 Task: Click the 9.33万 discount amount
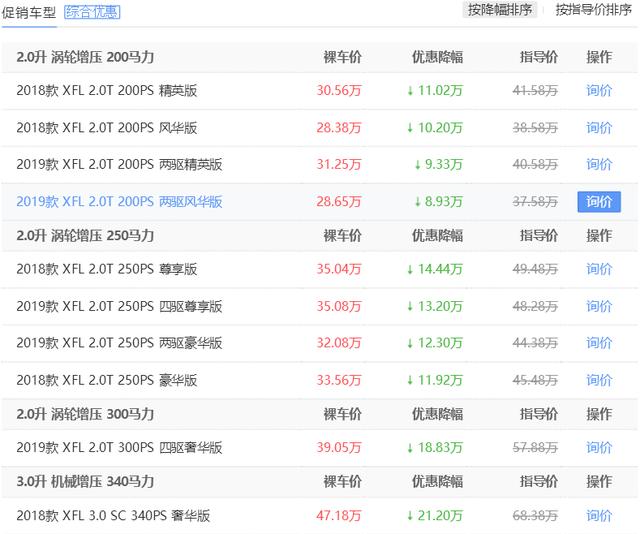pos(438,165)
